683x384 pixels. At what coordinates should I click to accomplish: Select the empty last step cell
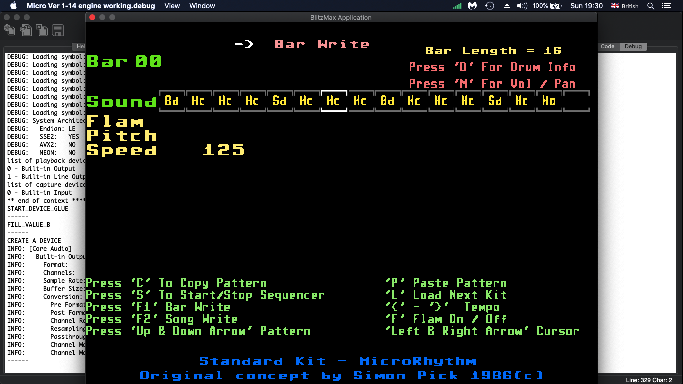coord(576,101)
